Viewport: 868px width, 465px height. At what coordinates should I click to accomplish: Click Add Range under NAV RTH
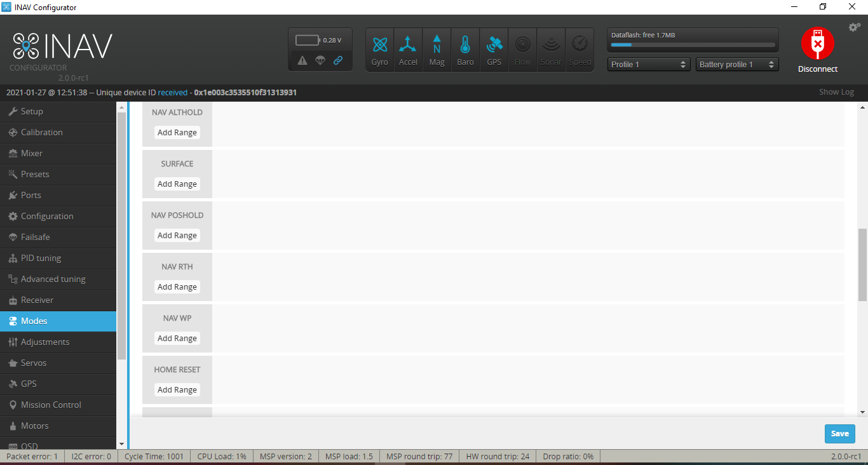tap(177, 286)
